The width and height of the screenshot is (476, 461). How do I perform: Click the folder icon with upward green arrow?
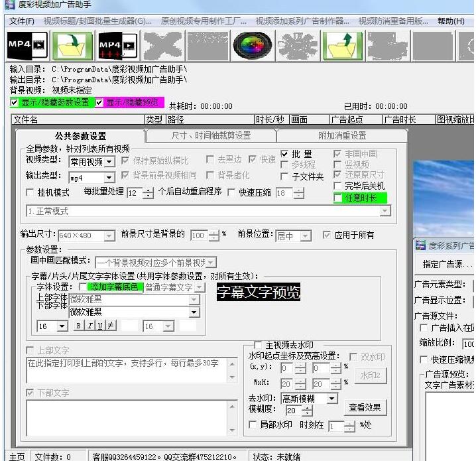[x=343, y=45]
